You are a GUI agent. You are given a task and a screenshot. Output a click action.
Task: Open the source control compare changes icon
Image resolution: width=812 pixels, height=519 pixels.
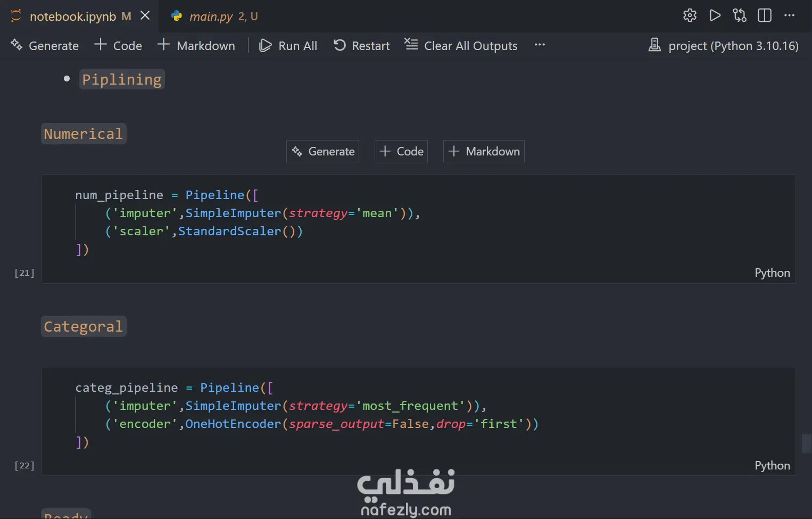tap(740, 15)
